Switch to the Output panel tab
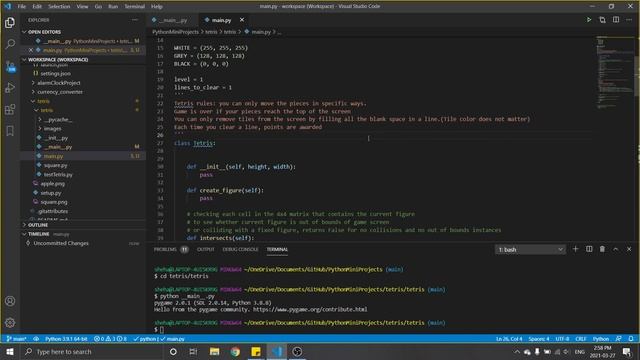Viewport: 640px width, 360px height. click(x=205, y=249)
